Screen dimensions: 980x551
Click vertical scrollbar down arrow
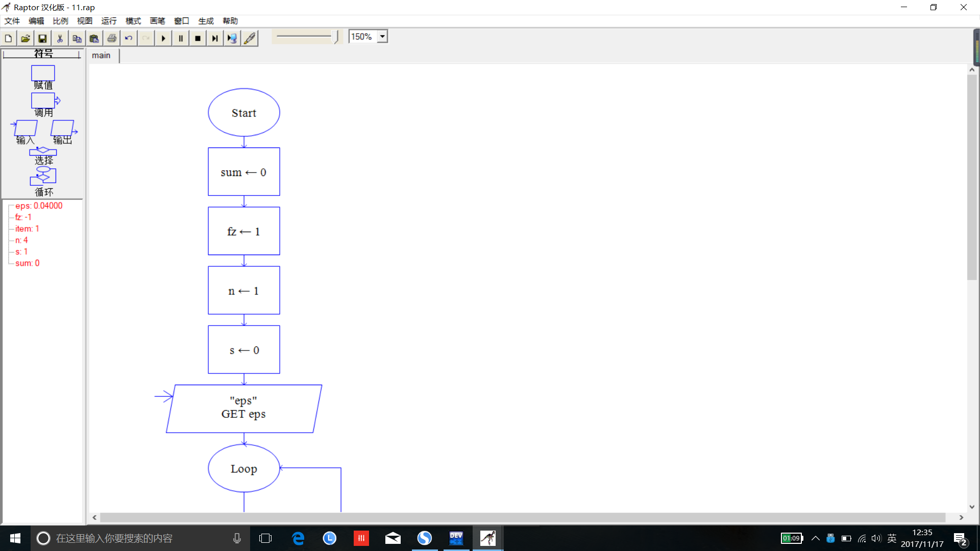click(972, 507)
